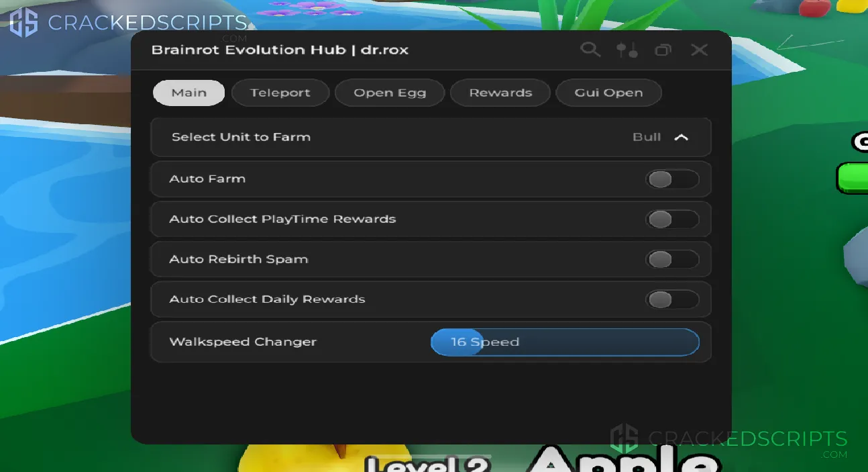
Task: Switch to the Main tab
Action: tap(188, 93)
